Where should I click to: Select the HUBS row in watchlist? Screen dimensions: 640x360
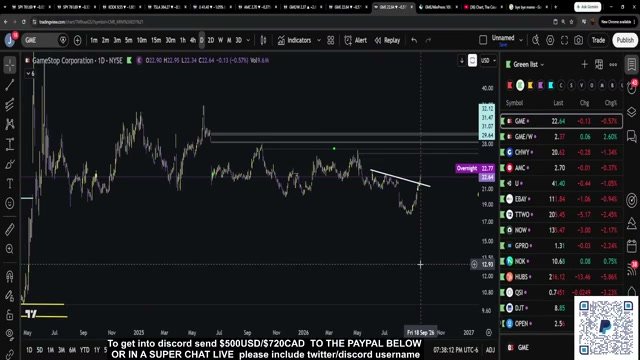[x=562, y=277]
